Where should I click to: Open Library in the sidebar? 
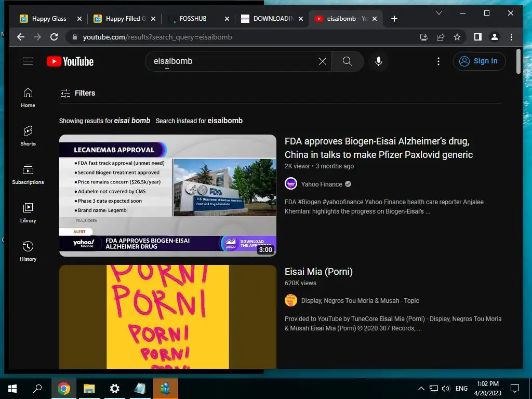pyautogui.click(x=28, y=212)
